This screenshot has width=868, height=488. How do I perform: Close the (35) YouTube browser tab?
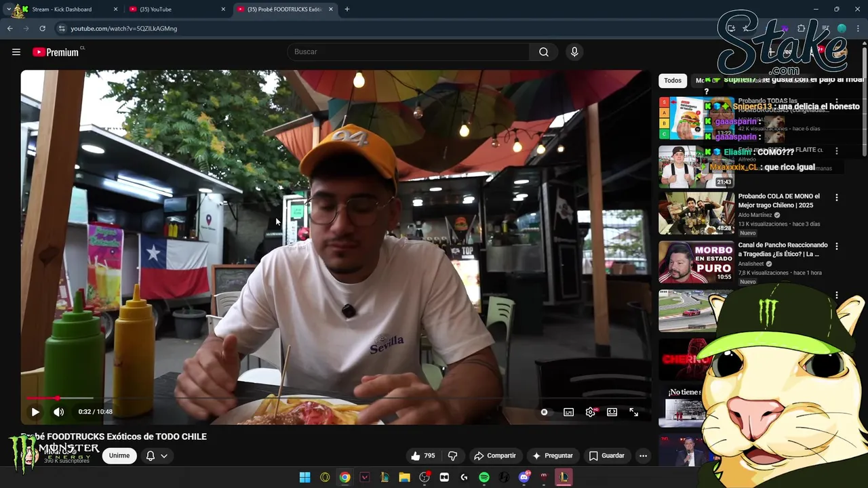pyautogui.click(x=223, y=9)
